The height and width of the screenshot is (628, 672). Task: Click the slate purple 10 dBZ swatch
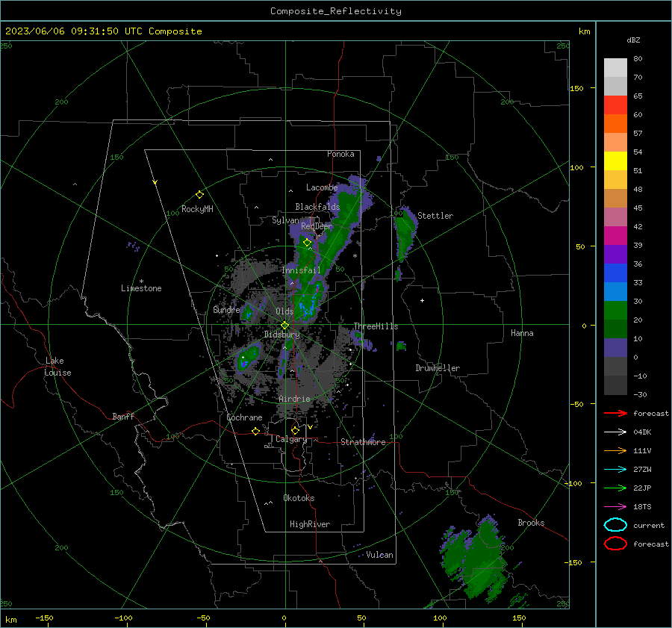tap(615, 347)
